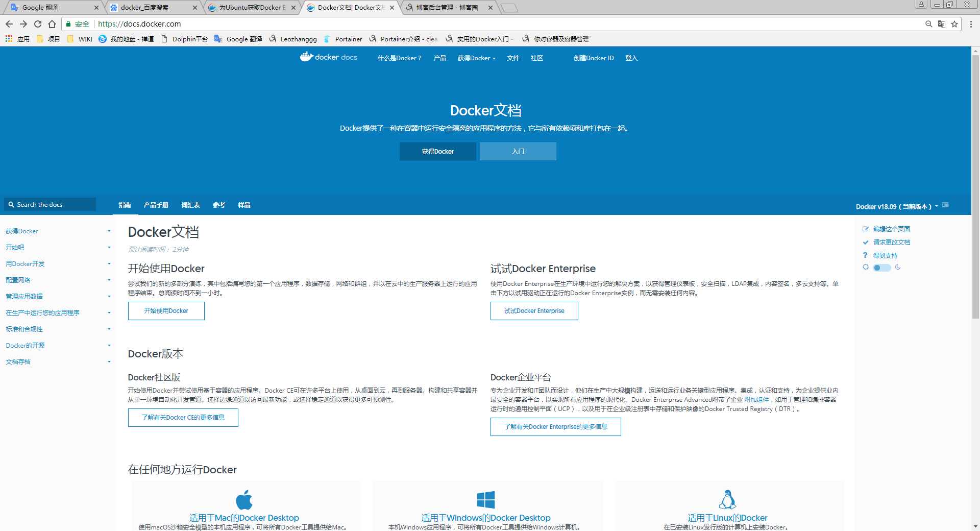Open the 项目 bookmark folder

pos(48,39)
